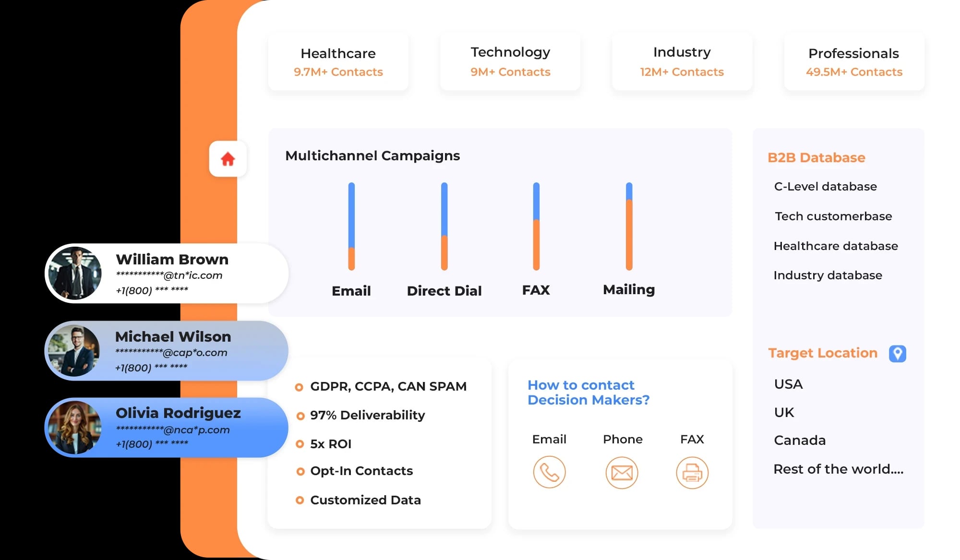Click the Tech customerbase link
The height and width of the screenshot is (560, 960).
pos(833,216)
